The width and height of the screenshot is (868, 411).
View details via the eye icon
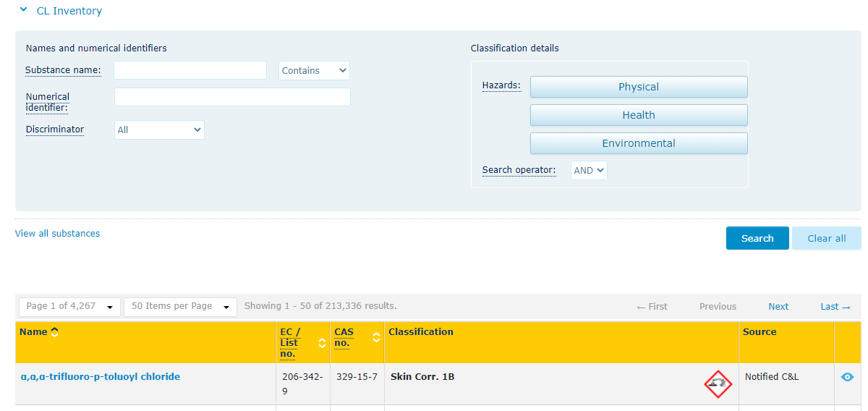tap(848, 377)
